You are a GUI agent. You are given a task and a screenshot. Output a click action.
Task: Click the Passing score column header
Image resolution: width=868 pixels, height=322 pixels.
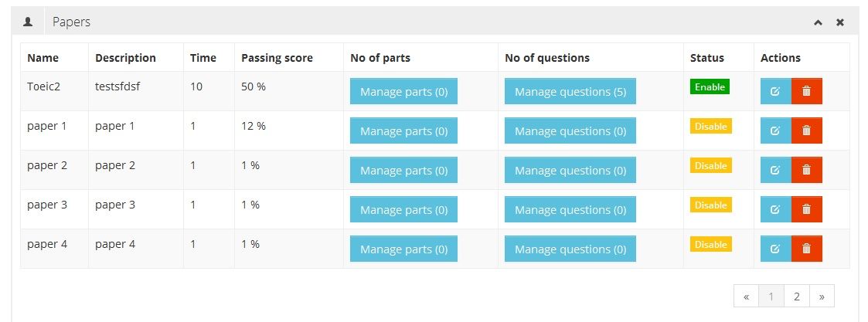tap(277, 58)
